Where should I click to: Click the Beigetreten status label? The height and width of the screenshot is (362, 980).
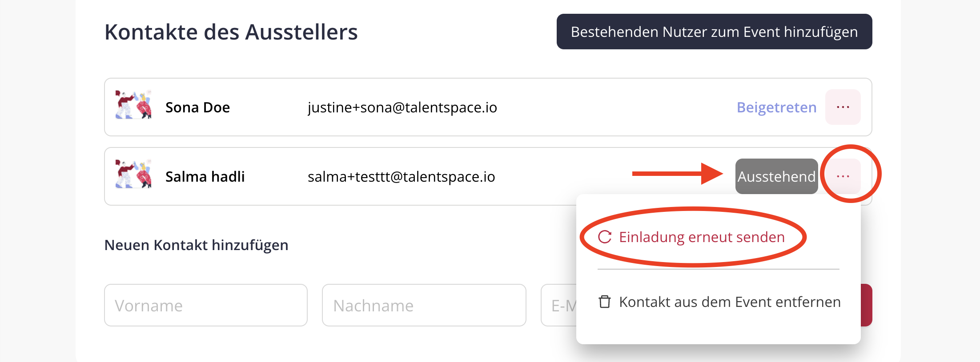click(x=776, y=107)
